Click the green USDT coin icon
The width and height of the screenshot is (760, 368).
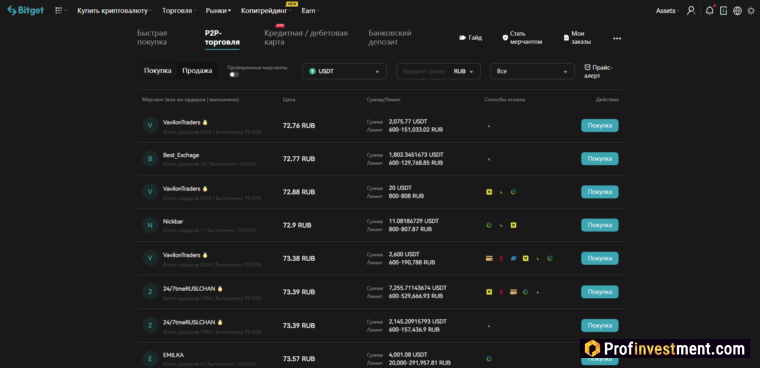click(x=313, y=71)
